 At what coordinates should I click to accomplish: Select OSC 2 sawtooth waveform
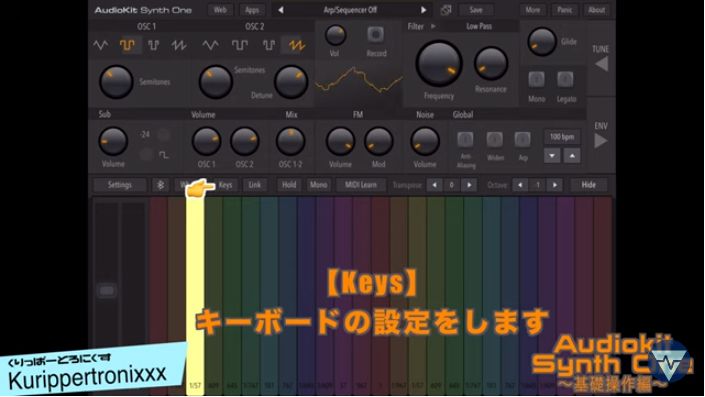297,45
